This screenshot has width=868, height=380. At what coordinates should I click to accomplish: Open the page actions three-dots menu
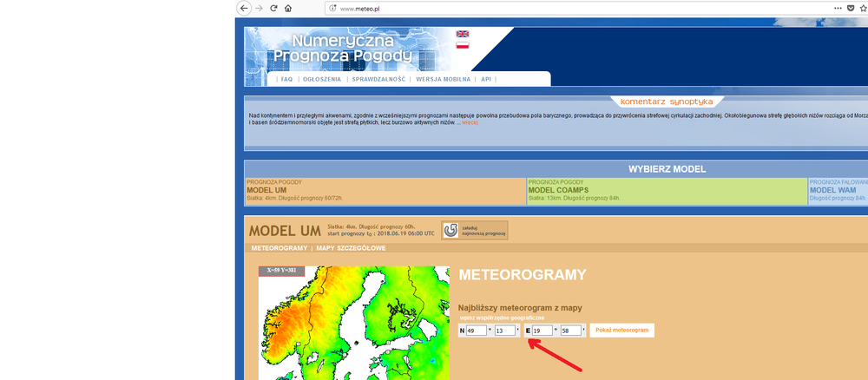point(838,9)
